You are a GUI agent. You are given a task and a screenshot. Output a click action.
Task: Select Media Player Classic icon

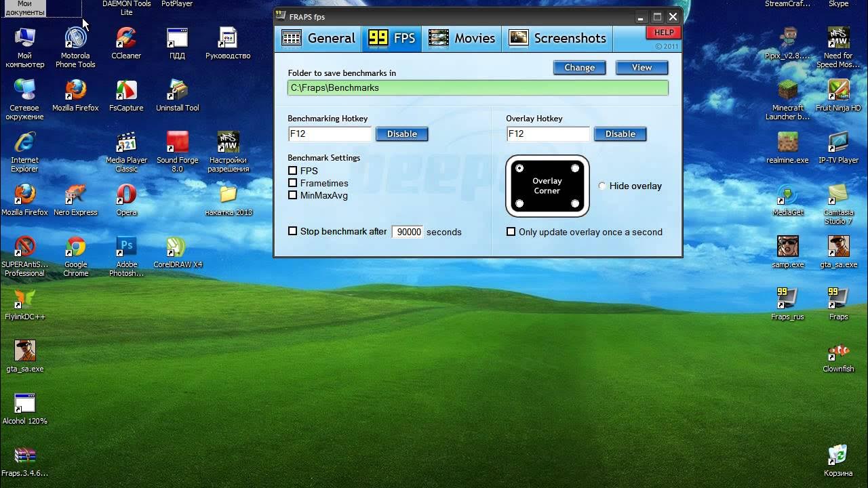[x=126, y=152]
